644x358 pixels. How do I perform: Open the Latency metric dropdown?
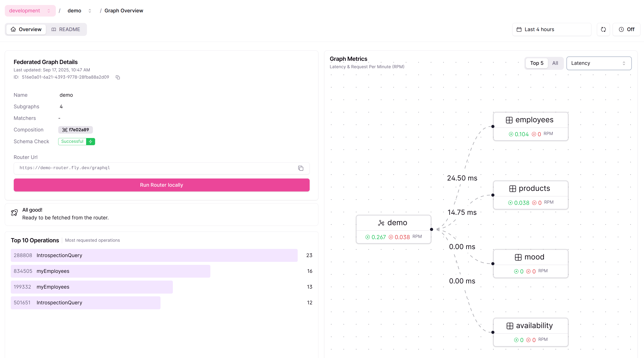pyautogui.click(x=599, y=63)
